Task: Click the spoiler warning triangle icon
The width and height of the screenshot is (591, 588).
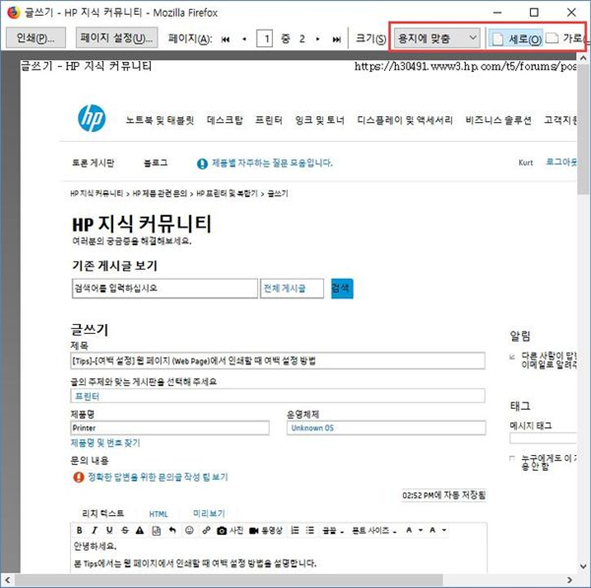Action: point(140,530)
